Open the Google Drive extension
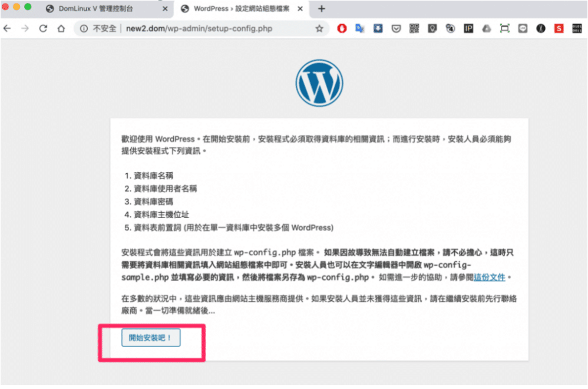The image size is (588, 389). [487, 28]
